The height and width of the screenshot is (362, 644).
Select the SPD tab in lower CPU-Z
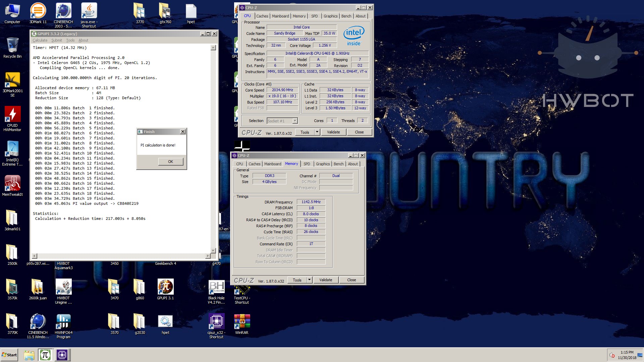tap(307, 164)
